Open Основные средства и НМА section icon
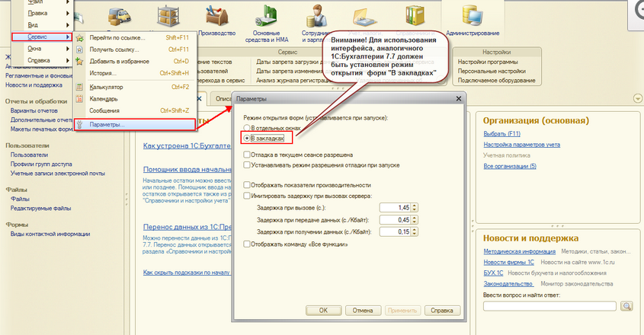Screen dimensions: 644x335 [266, 17]
